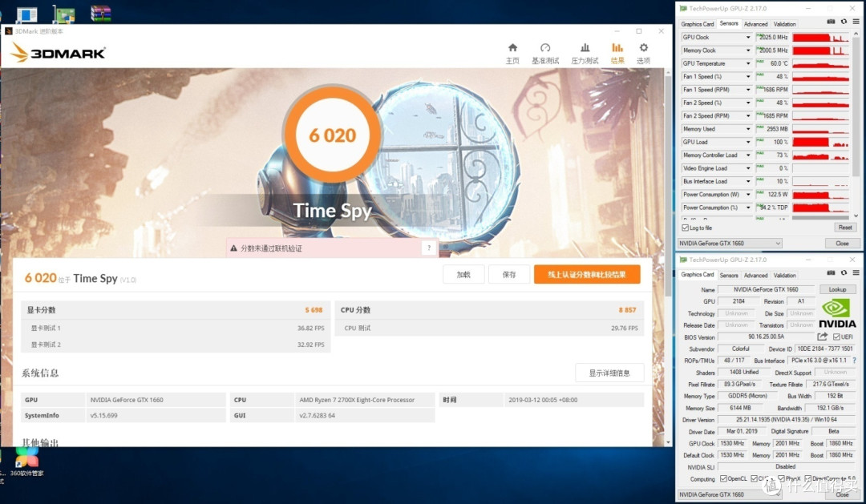Expand the GPU Clock sensor dropdown
This screenshot has width=866, height=504.
click(748, 37)
